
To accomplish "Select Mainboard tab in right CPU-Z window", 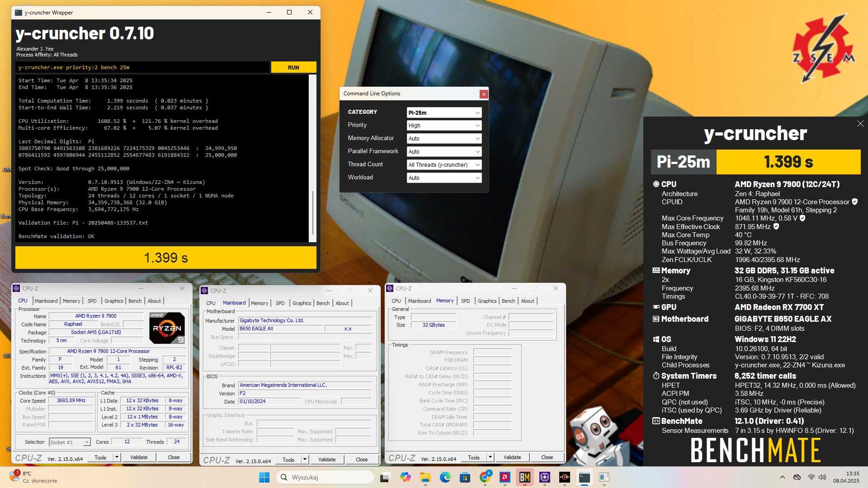I will 420,301.
